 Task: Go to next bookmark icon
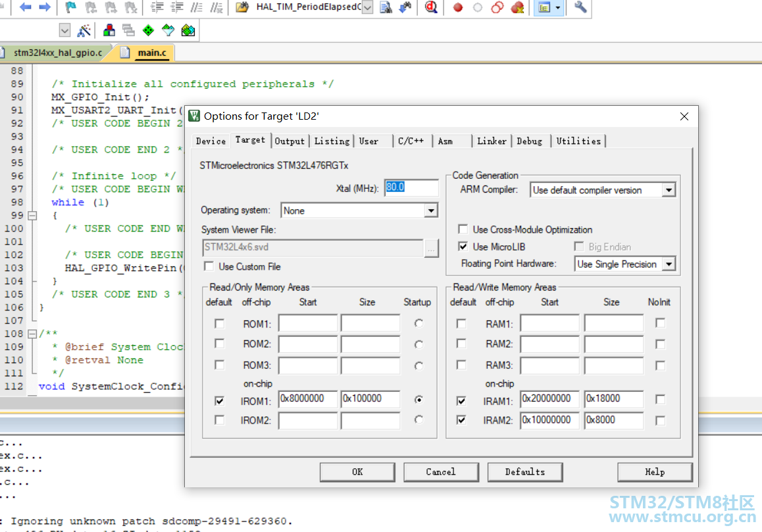click(x=111, y=7)
